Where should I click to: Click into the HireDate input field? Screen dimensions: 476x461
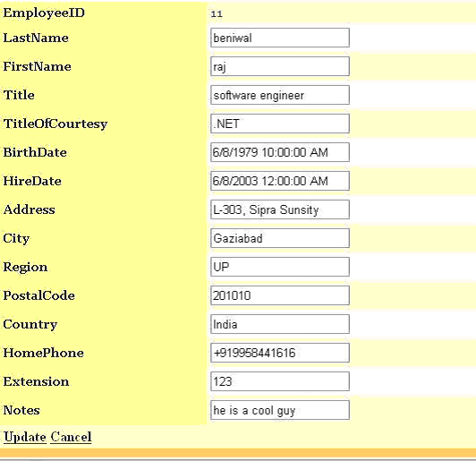pyautogui.click(x=280, y=181)
